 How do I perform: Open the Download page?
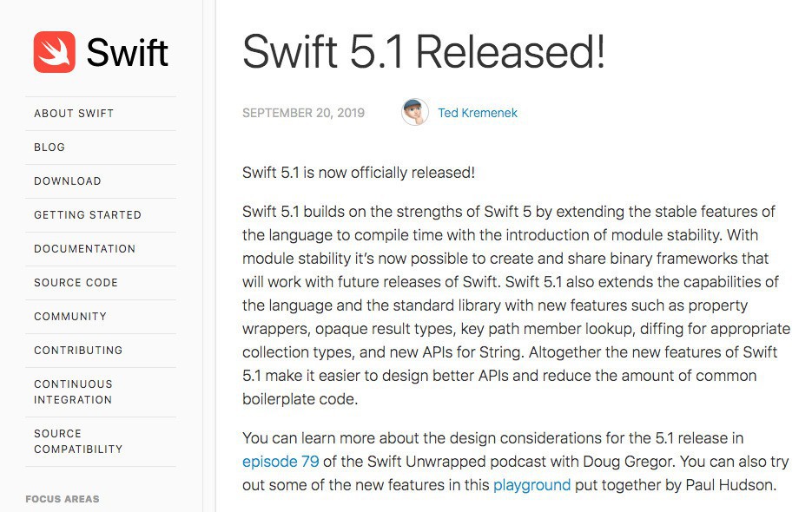click(68, 181)
